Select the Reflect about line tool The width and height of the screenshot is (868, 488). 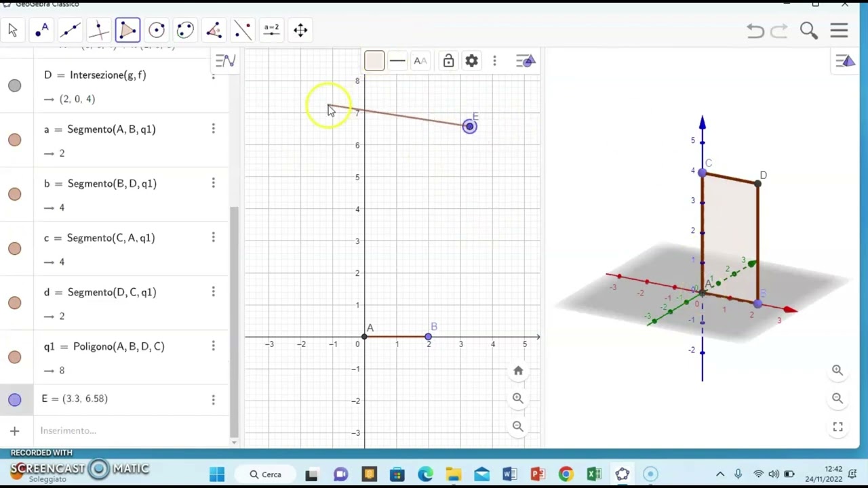point(242,30)
